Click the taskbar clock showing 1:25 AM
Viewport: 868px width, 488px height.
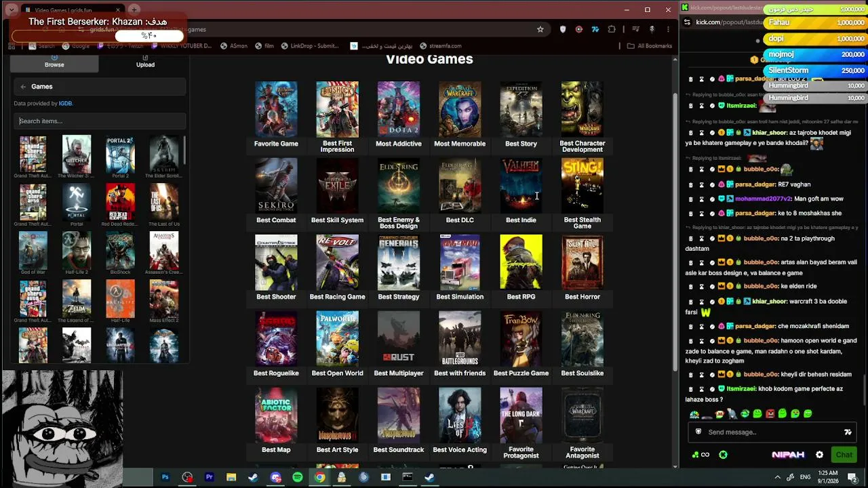pos(827,477)
